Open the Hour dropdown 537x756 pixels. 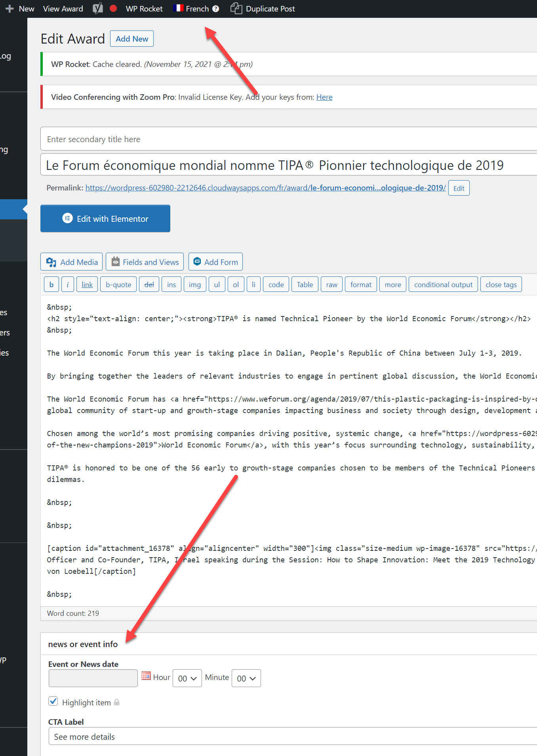(x=187, y=678)
